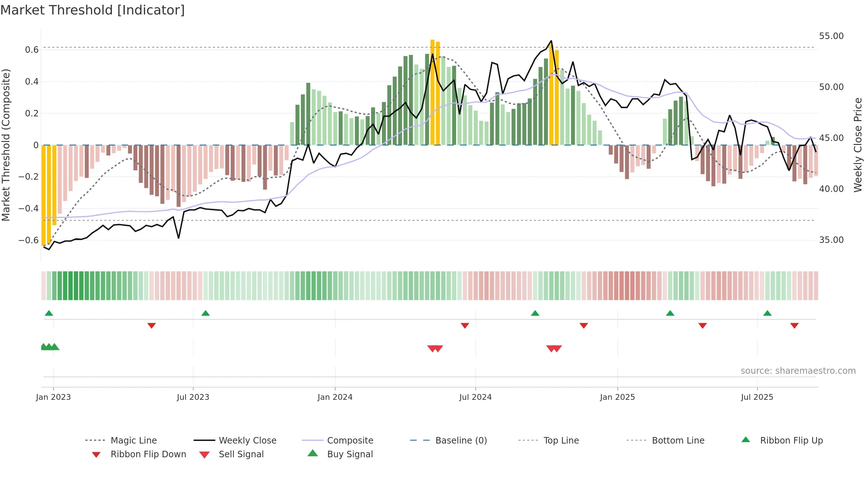This screenshot has height=488, width=868.
Task: Click the ribbon flip up marker near Mar 2025
Action: pos(670,313)
